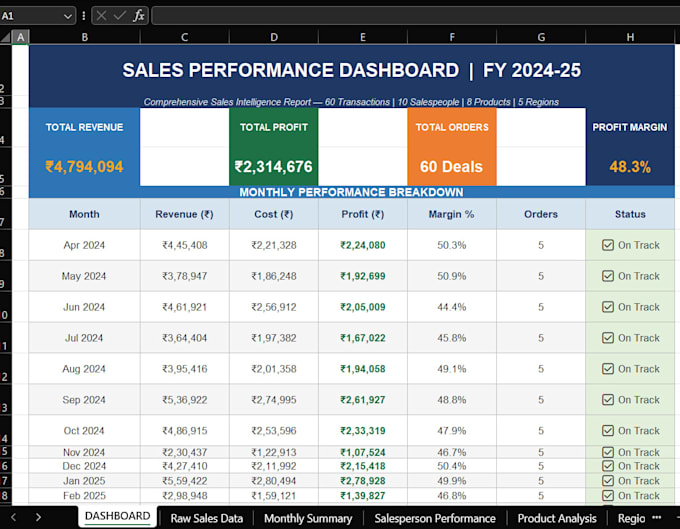Select the 60 Deals cell
The image size is (680, 529).
coord(452,167)
